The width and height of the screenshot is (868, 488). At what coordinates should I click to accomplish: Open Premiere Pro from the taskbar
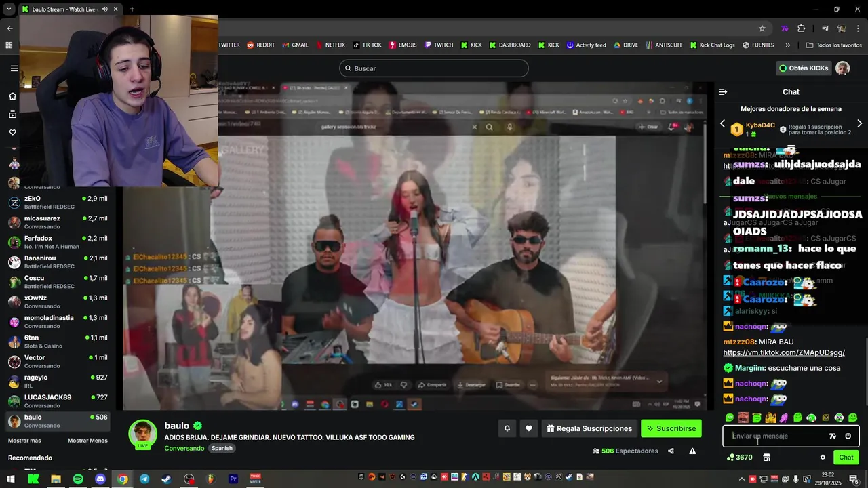(x=233, y=479)
